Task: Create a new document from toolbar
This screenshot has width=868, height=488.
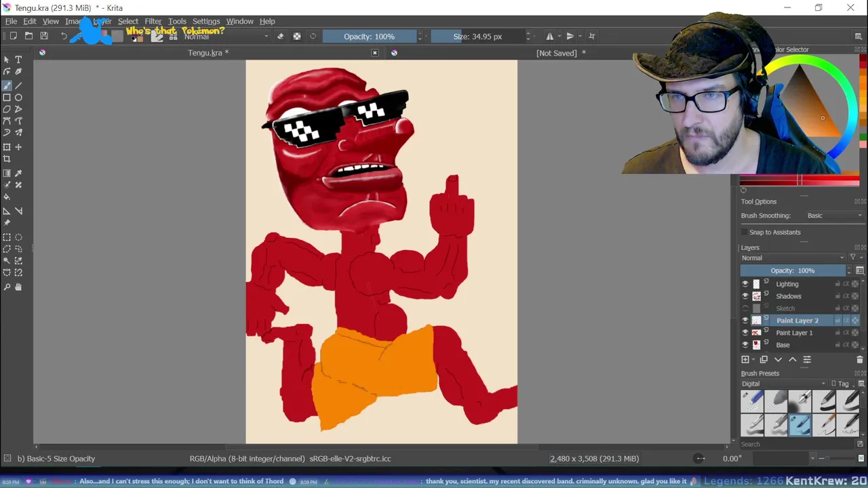Action: point(13,36)
